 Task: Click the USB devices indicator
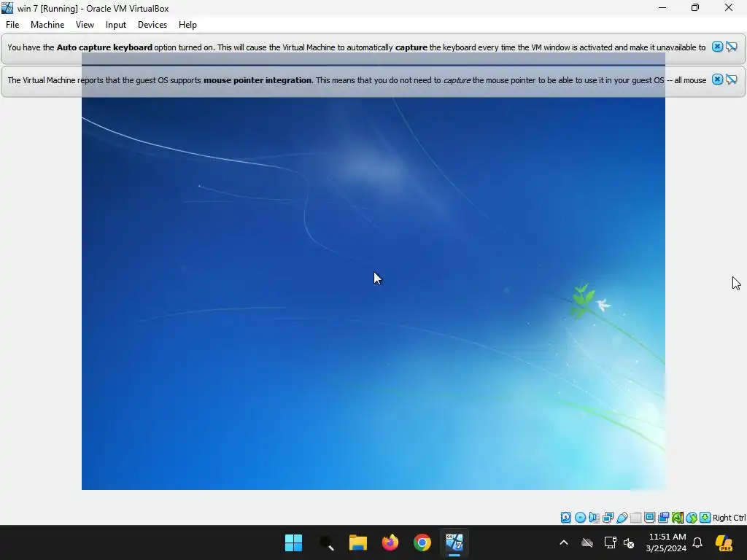coord(622,517)
